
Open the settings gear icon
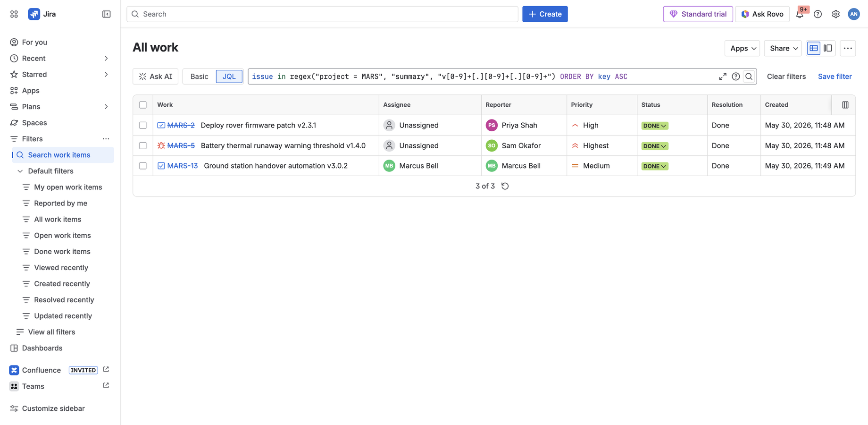(835, 14)
